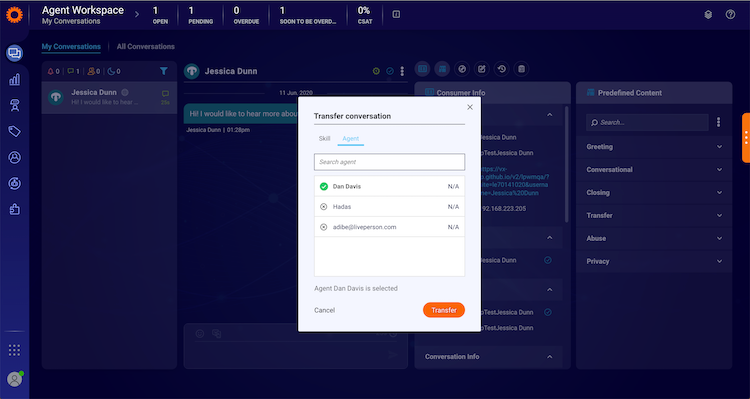The height and width of the screenshot is (399, 750).
Task: Select agent adibe@liveperson.com
Action: pos(389,227)
